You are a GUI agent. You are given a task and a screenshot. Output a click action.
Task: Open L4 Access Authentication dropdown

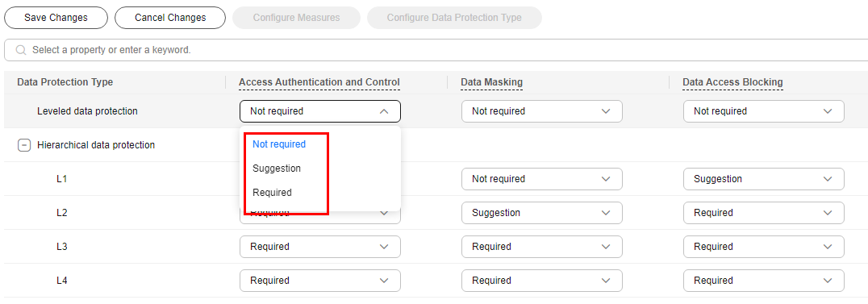pyautogui.click(x=320, y=280)
